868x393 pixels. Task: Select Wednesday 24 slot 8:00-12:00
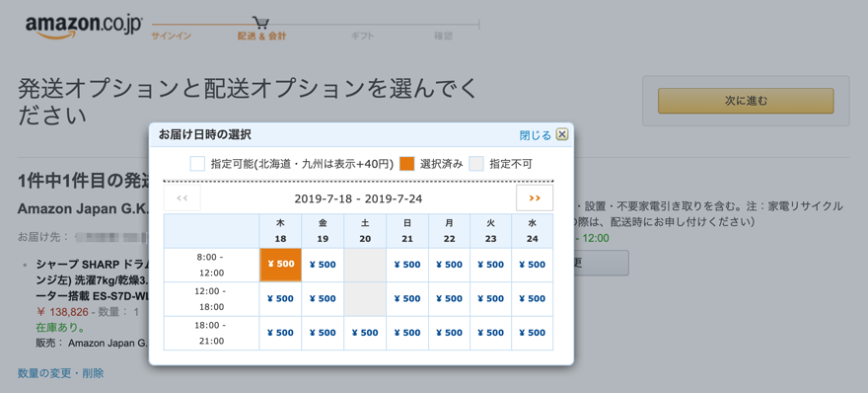tap(532, 265)
